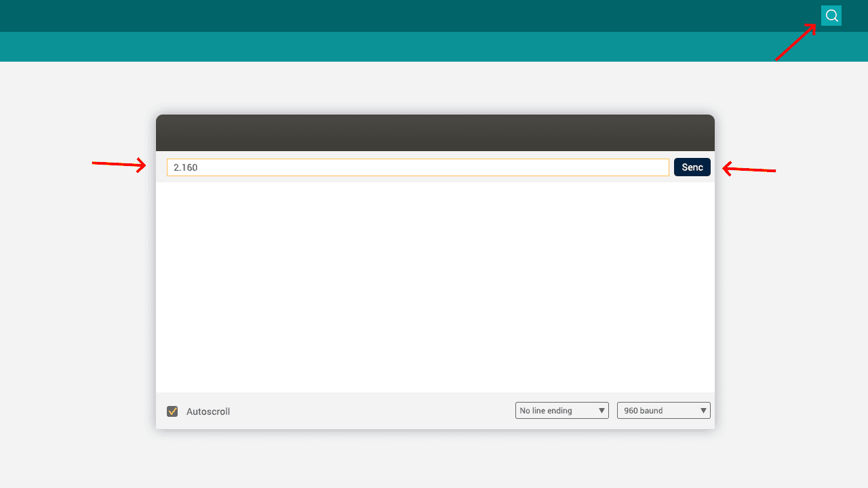This screenshot has width=868, height=488.
Task: Click the Autoscroll text label
Action: pos(208,411)
